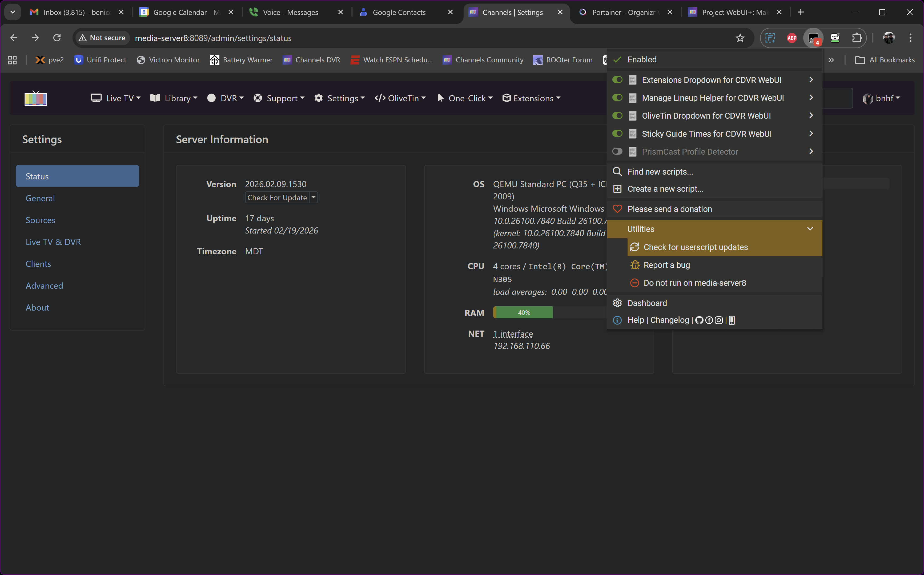Open Check For Update dropdown arrow

pos(313,197)
